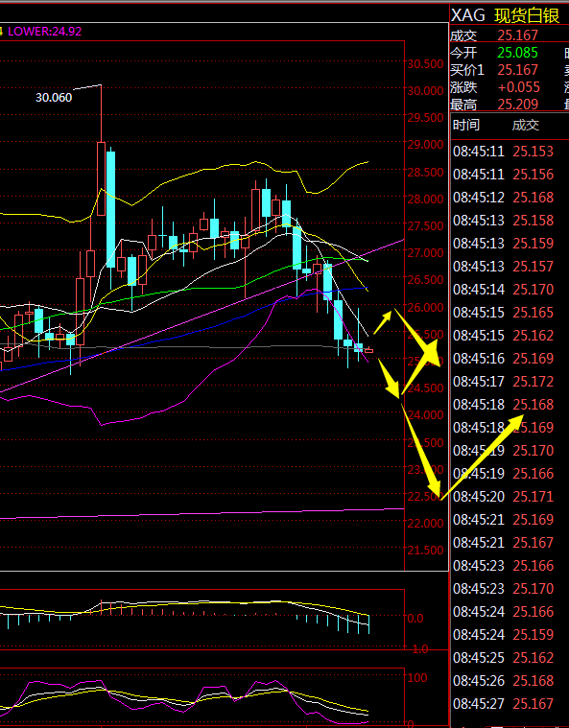
Task: Click the 26.500 price axis label
Action: (425, 280)
